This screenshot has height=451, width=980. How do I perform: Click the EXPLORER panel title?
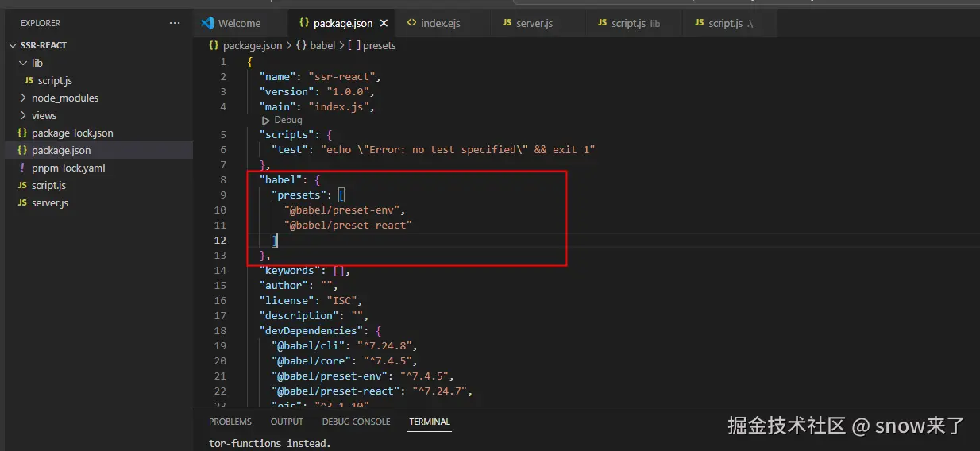coord(41,24)
